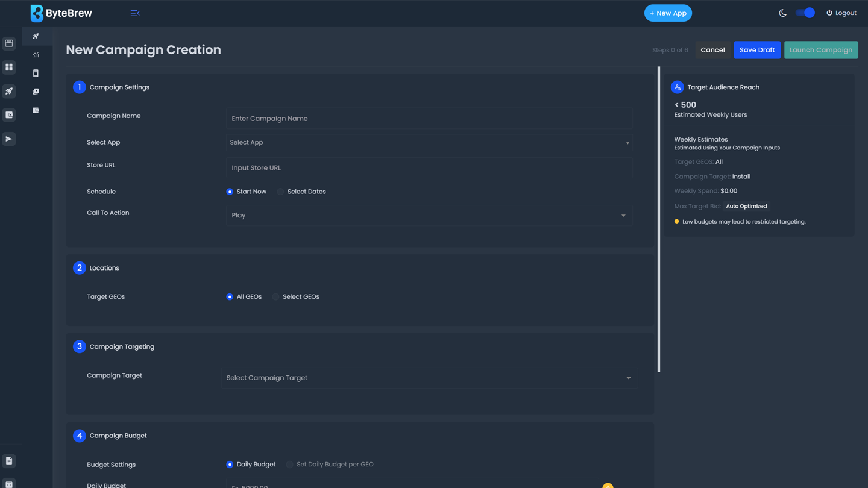Click the paper plane icon in sidebar
Image resolution: width=868 pixels, height=488 pixels.
pyautogui.click(x=9, y=139)
